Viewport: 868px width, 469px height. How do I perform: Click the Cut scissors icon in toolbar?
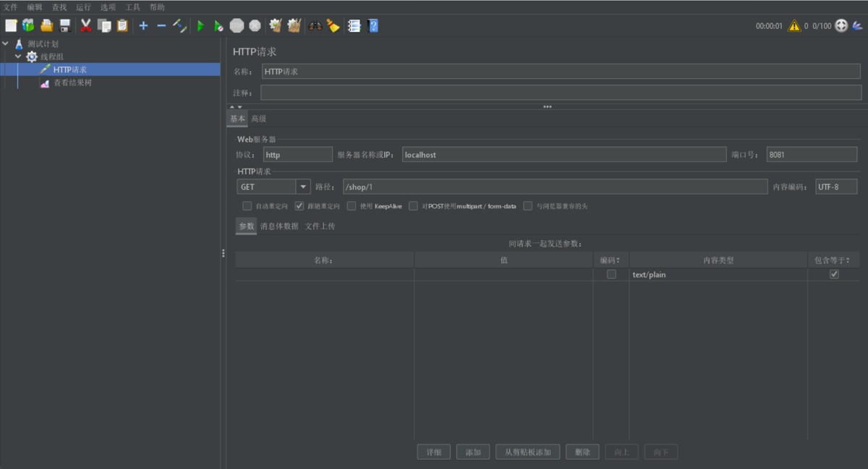click(x=86, y=26)
